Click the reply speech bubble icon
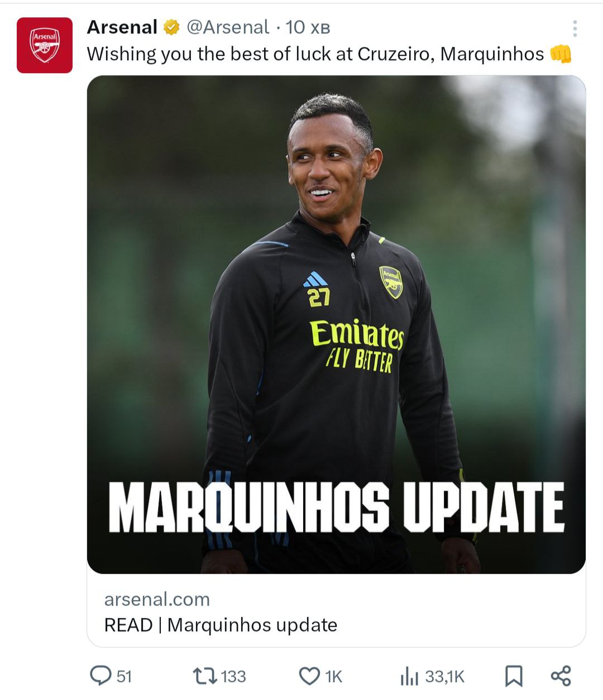Screen dimensions: 603x700 [100, 676]
